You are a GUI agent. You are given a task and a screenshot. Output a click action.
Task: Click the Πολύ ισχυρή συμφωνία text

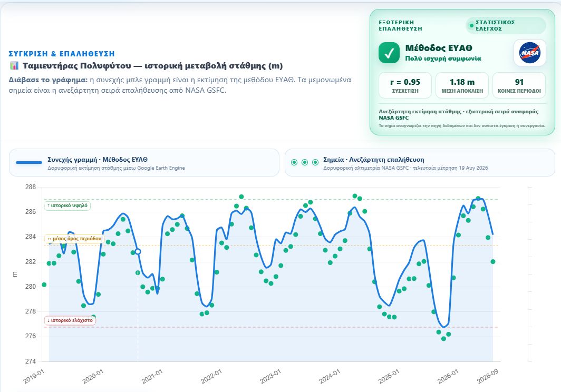click(443, 58)
